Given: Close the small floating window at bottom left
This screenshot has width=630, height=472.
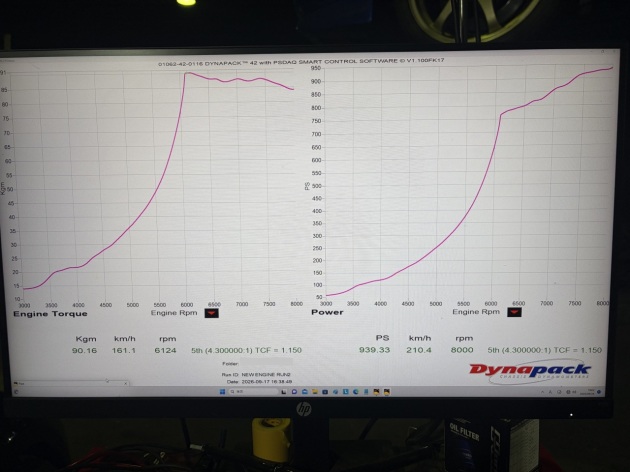Looking at the screenshot, I should click(125, 383).
